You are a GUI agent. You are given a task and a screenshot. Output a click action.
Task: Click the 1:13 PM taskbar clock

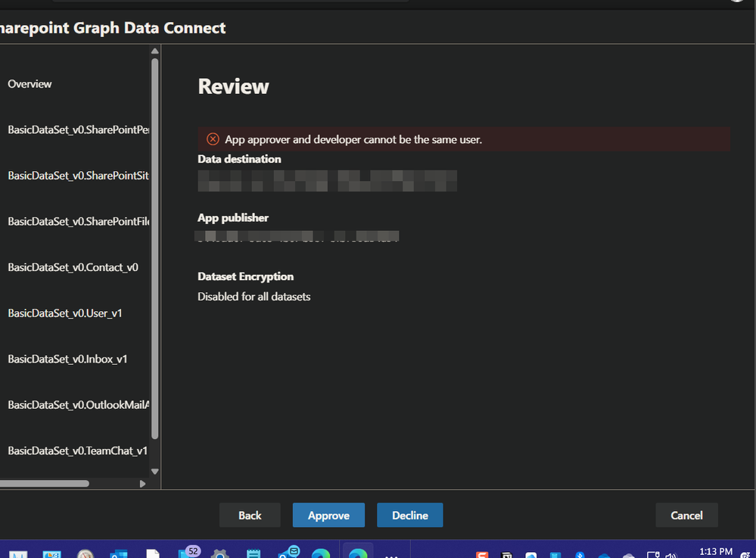coord(715,551)
